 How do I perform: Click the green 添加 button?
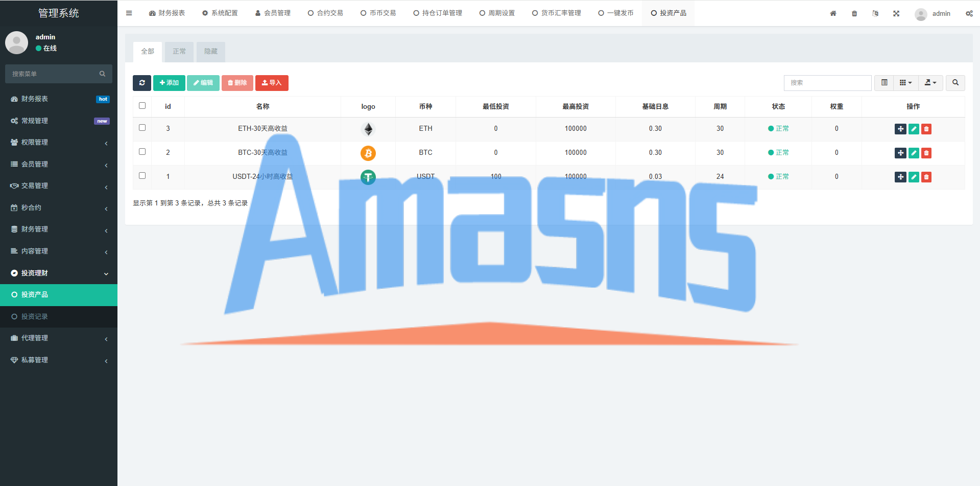coord(169,83)
